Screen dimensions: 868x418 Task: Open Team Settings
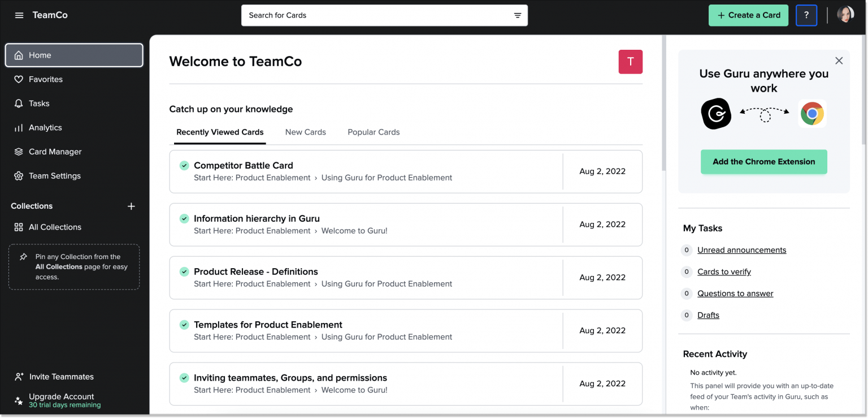click(54, 176)
